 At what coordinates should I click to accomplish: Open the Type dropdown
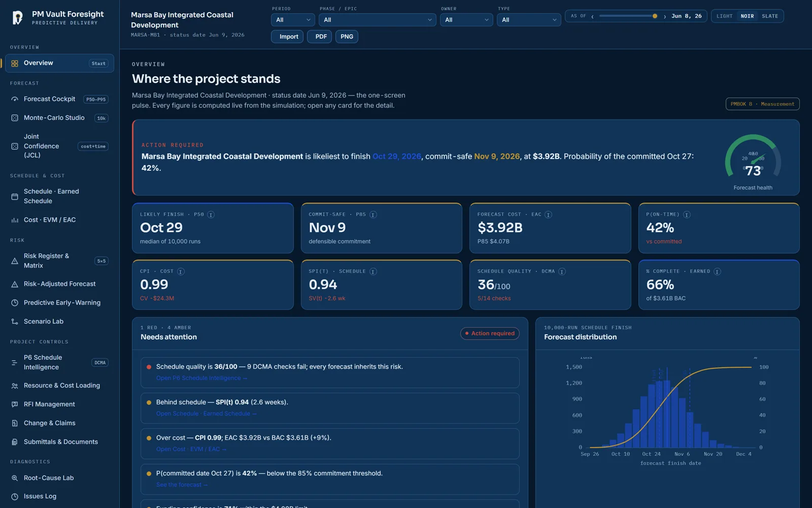tap(529, 20)
